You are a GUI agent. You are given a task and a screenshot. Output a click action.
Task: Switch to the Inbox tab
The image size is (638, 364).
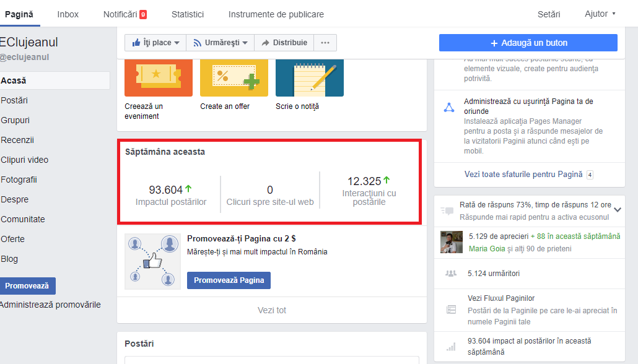tap(68, 14)
